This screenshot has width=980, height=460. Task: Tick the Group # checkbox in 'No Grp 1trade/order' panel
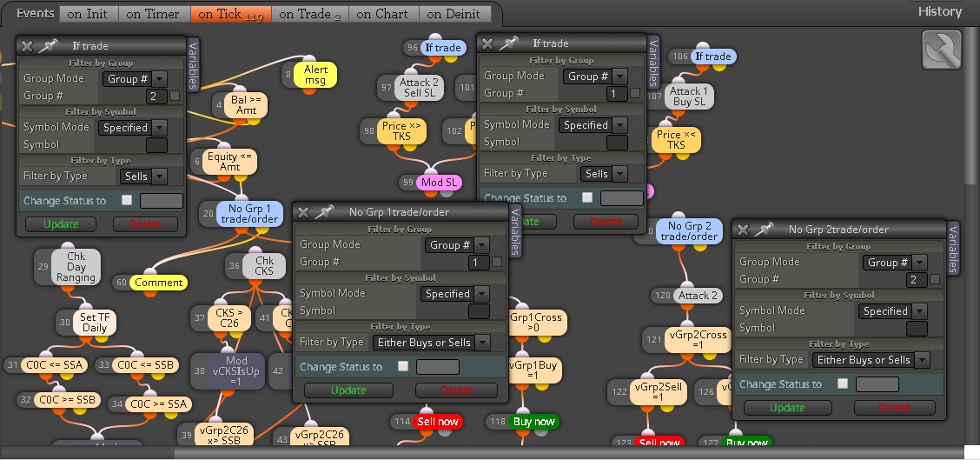click(497, 263)
